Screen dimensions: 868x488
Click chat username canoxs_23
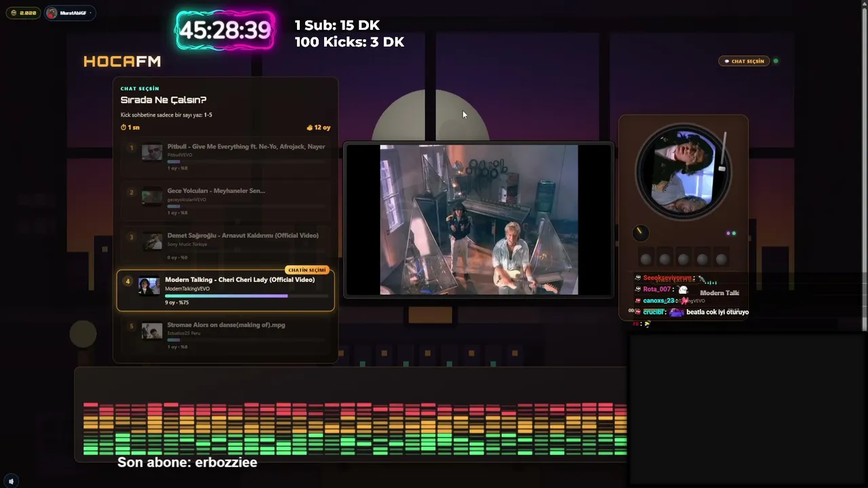(659, 300)
